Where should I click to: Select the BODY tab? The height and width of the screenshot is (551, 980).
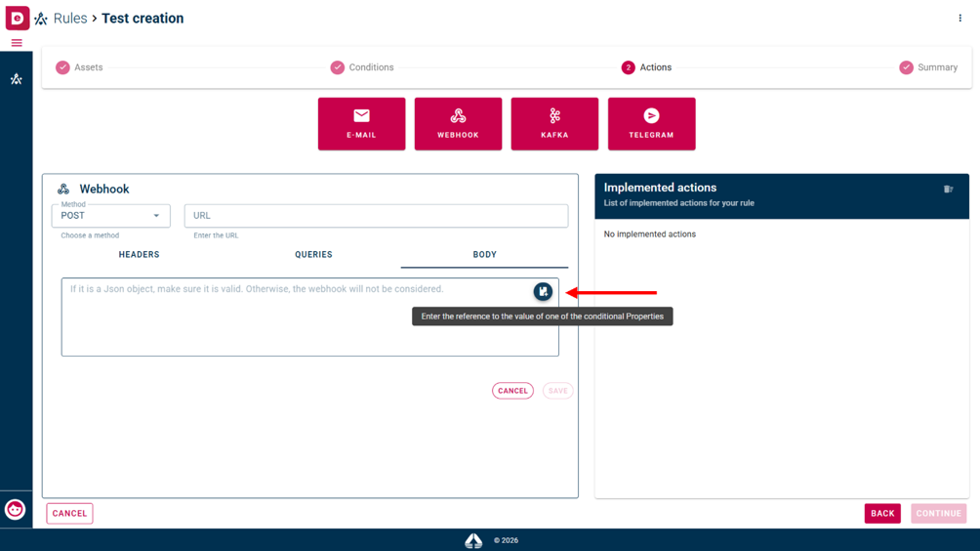[484, 255]
